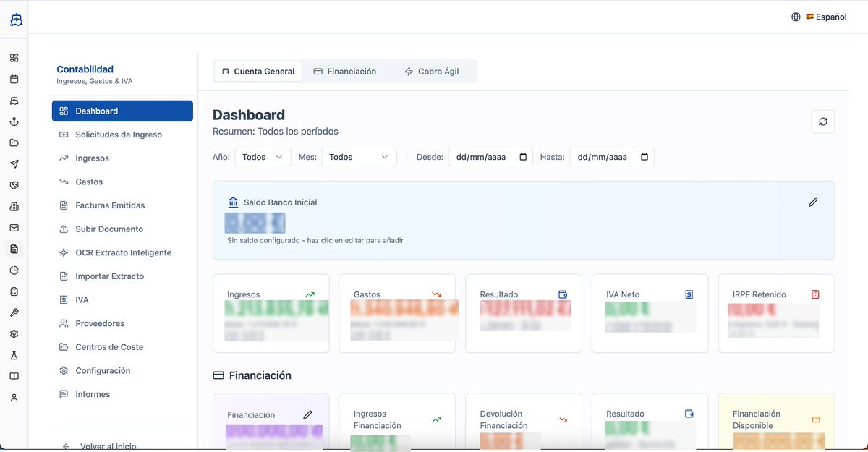Open the clipboard icon in the narrow rail
The width and height of the screenshot is (868, 452).
point(14,291)
